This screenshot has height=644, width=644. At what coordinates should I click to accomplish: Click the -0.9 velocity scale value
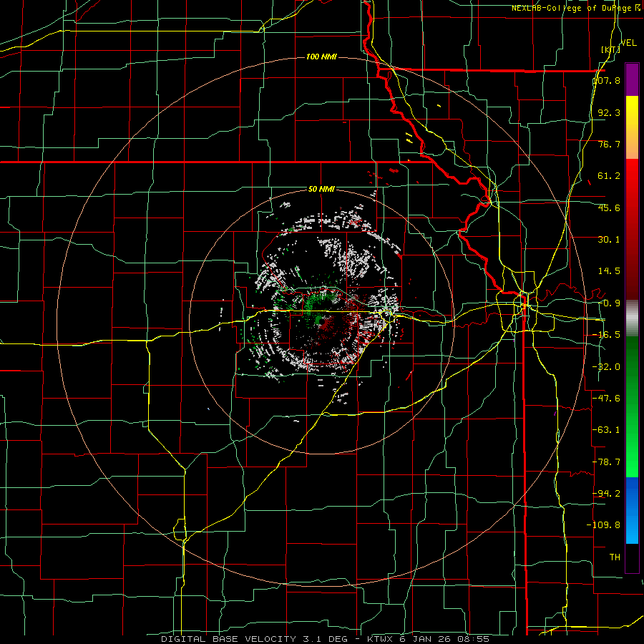pyautogui.click(x=609, y=303)
